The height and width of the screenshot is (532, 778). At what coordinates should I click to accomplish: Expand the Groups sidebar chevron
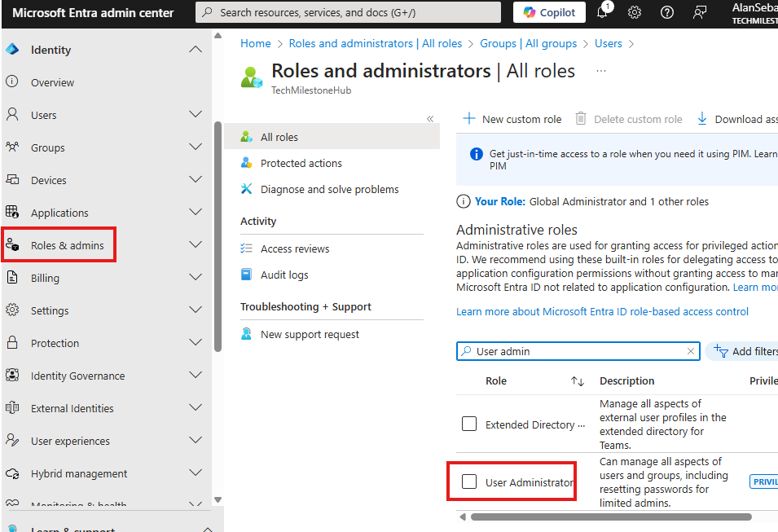pos(196,147)
